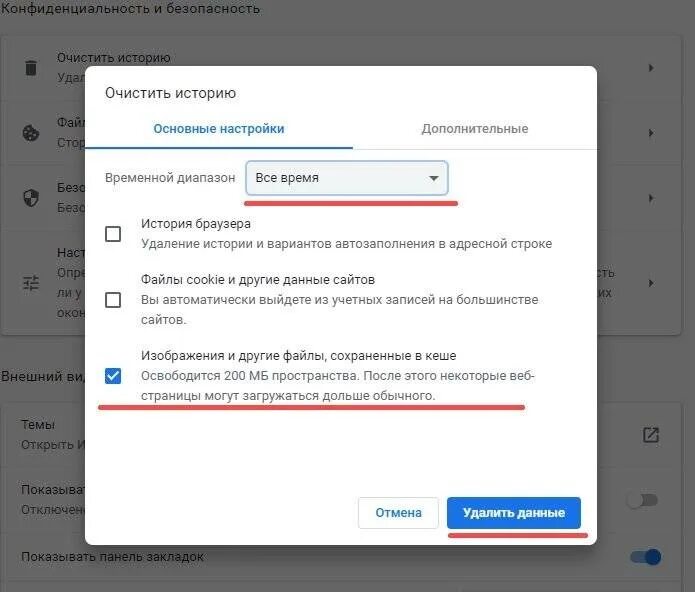Click the cookie icon in settings list
Screen dimensions: 695x592
tap(31, 133)
